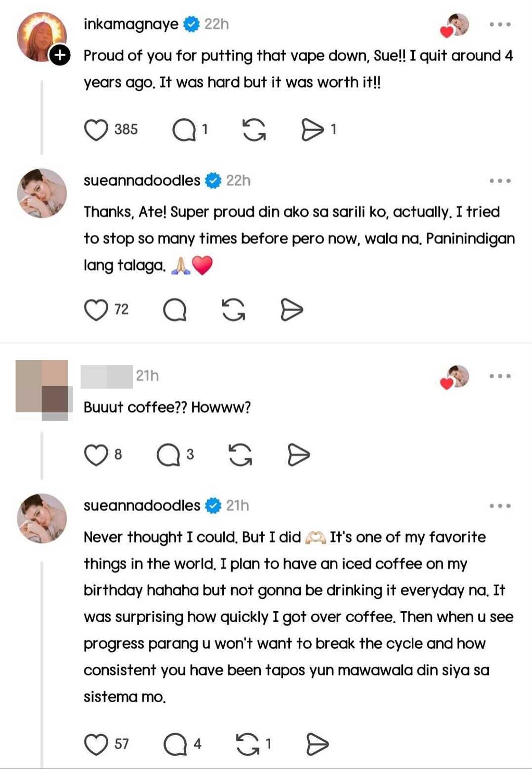
Task: Like the post with 57 likes
Action: tap(96, 744)
